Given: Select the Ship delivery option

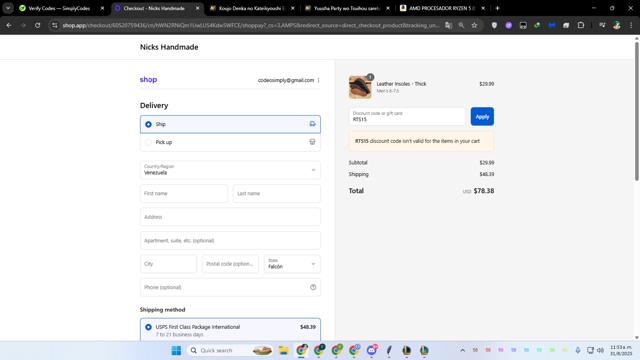Looking at the screenshot, I should point(230,124).
